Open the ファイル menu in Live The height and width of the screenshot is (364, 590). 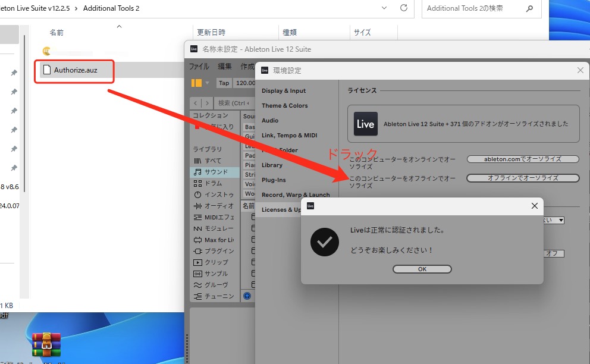[199, 67]
